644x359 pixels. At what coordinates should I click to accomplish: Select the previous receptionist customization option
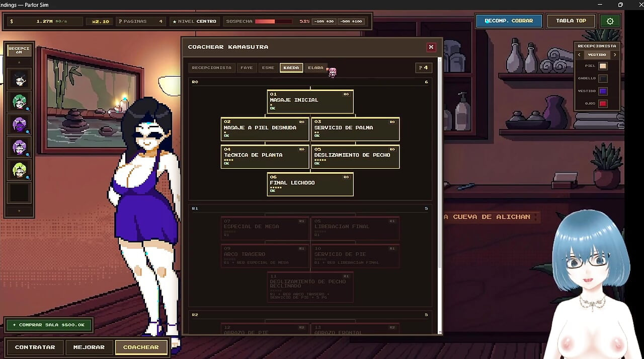579,54
